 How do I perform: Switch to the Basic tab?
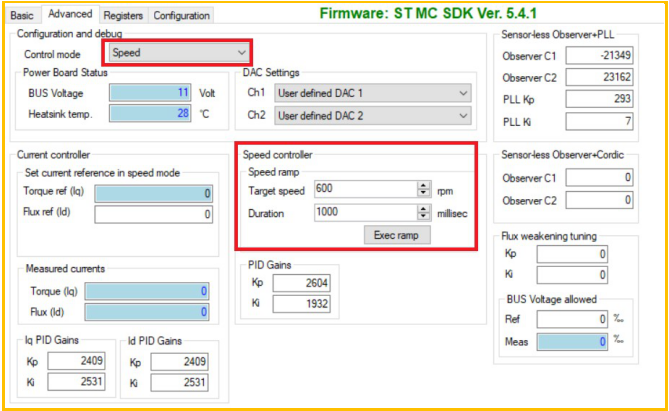[x=22, y=15]
